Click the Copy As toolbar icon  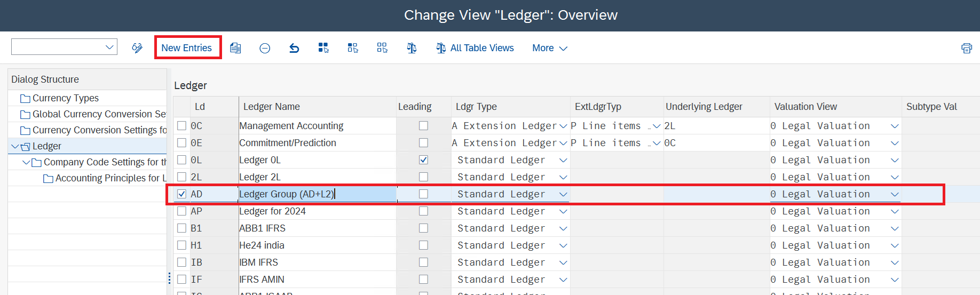235,48
